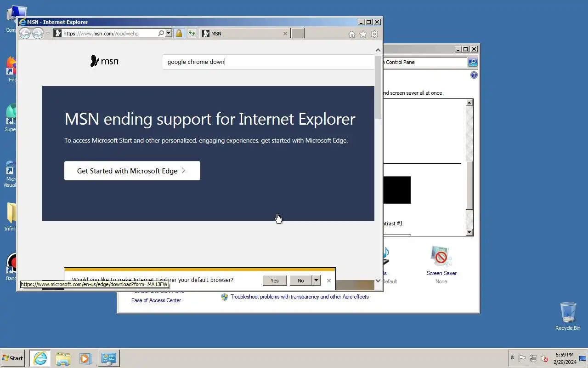
Task: Click the MSN page scroll down arrow
Action: coord(378,280)
